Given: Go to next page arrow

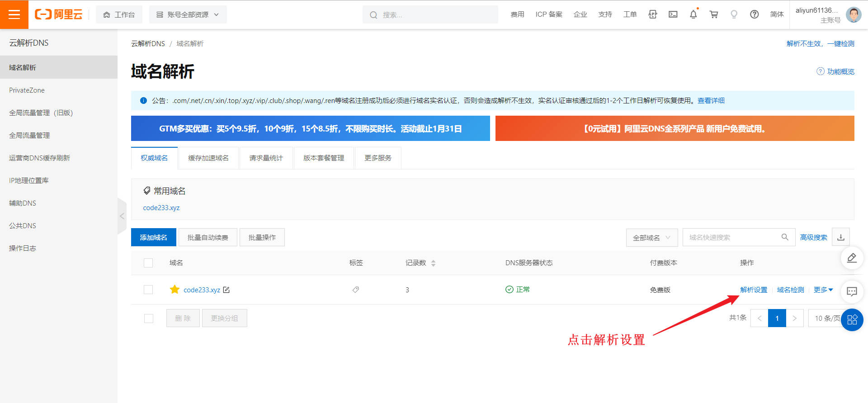Looking at the screenshot, I should click(x=794, y=318).
